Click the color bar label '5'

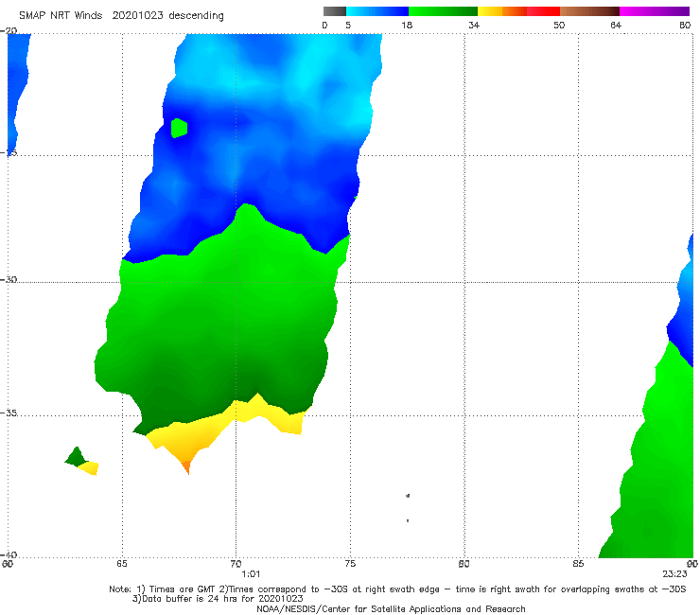coord(348,25)
